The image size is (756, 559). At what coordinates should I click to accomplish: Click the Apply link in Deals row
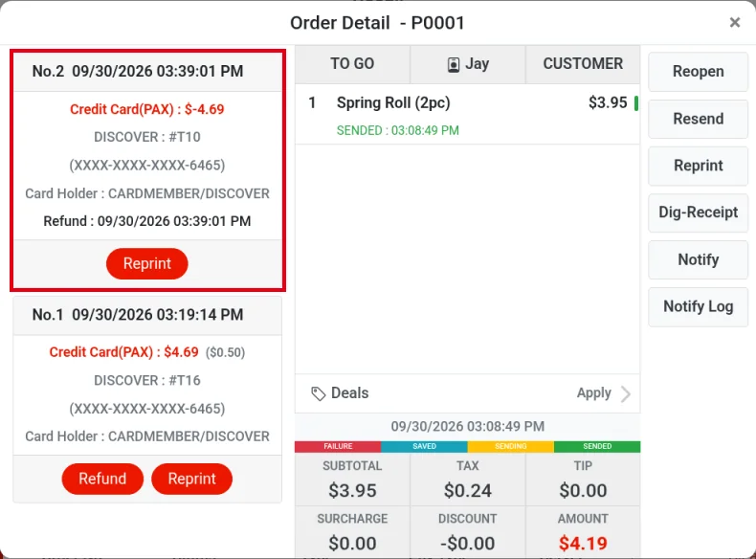(594, 393)
